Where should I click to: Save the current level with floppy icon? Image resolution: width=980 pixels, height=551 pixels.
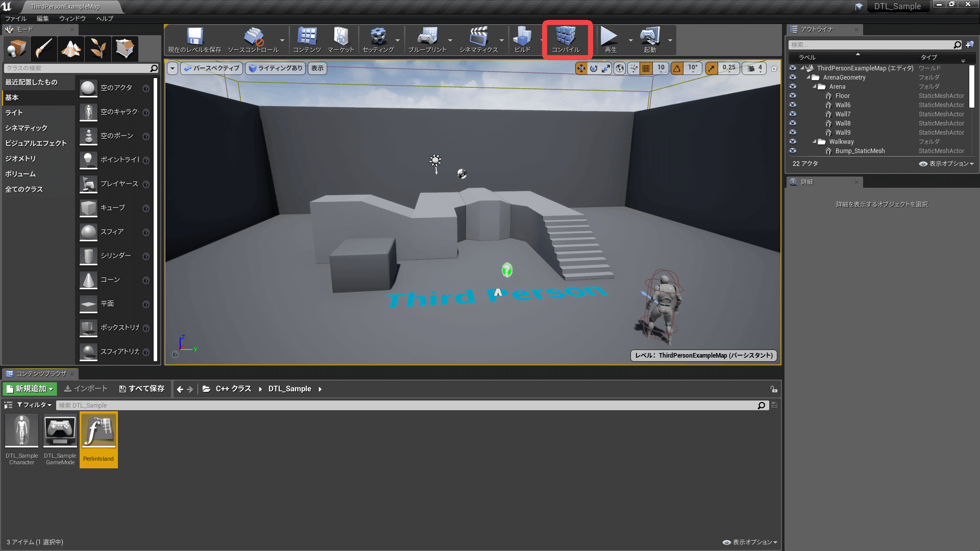pyautogui.click(x=194, y=39)
